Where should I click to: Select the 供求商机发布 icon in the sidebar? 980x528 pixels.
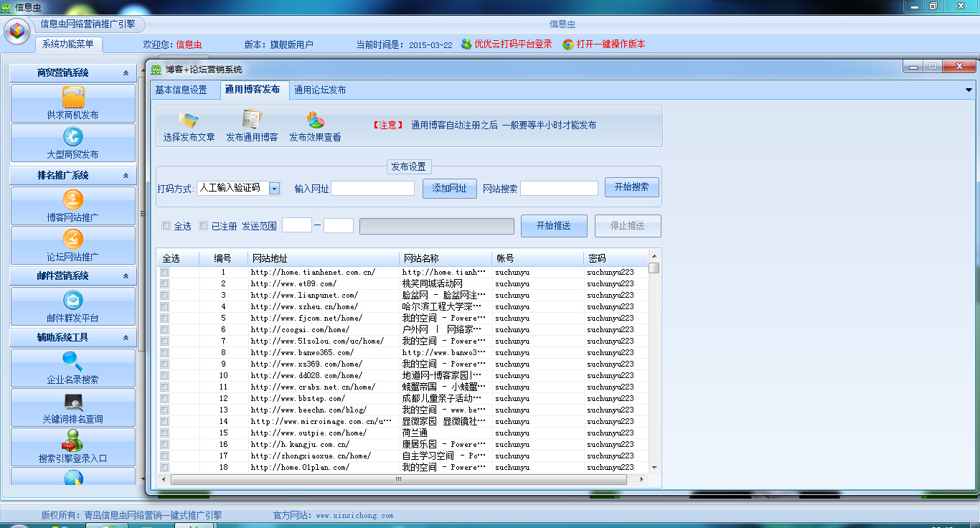[x=72, y=103]
